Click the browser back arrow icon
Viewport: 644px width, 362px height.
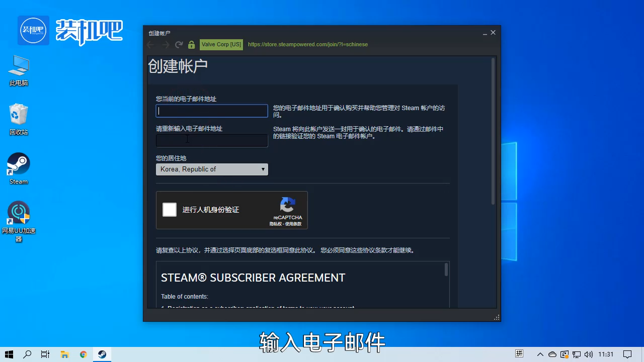pos(150,44)
